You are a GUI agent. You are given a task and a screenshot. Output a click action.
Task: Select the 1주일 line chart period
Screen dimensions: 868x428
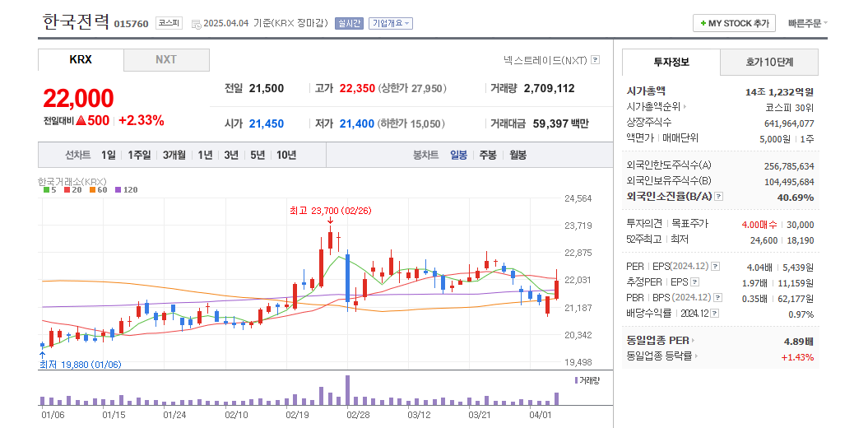click(x=139, y=155)
